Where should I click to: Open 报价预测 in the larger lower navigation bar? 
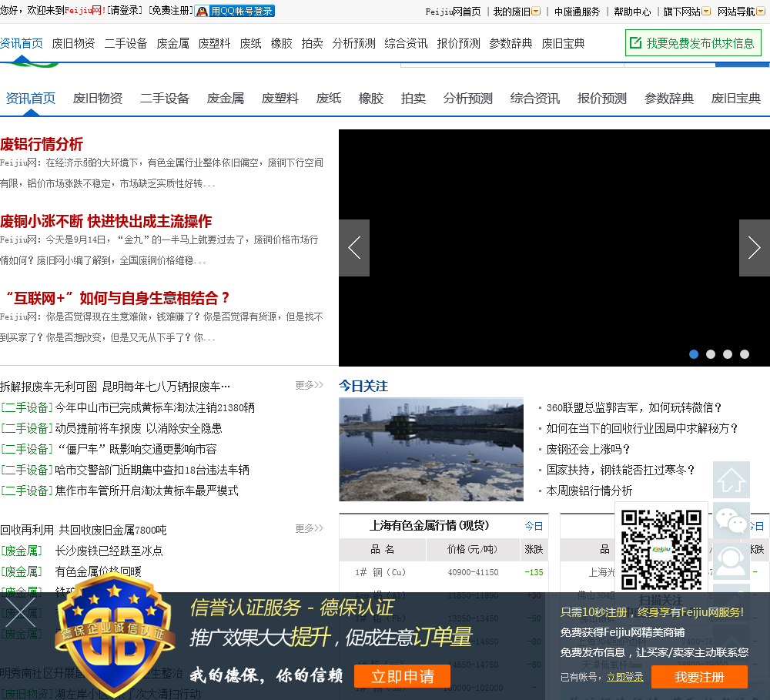coord(602,99)
